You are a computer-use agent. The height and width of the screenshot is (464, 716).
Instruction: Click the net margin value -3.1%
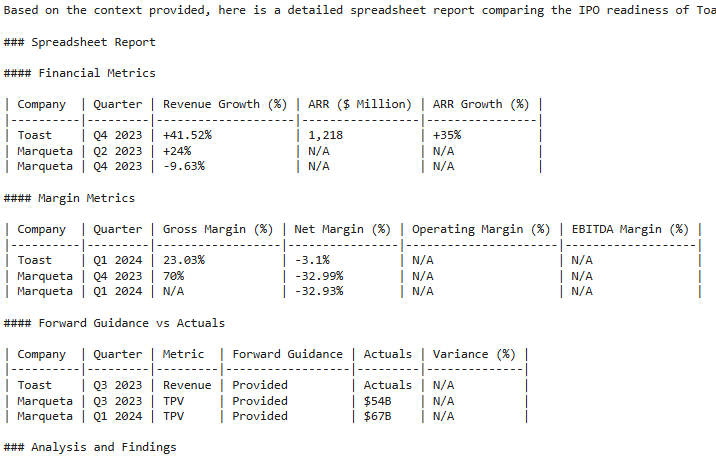312,260
